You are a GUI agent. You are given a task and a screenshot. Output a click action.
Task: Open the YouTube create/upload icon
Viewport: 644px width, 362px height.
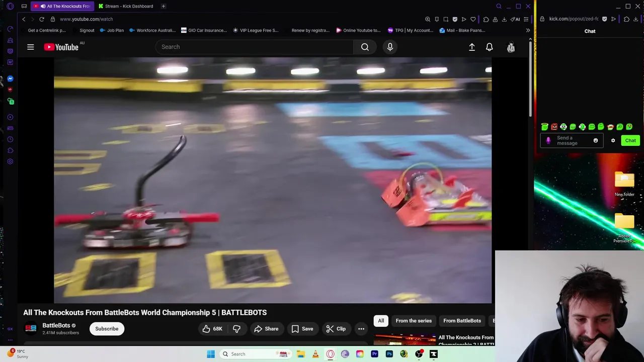(472, 47)
